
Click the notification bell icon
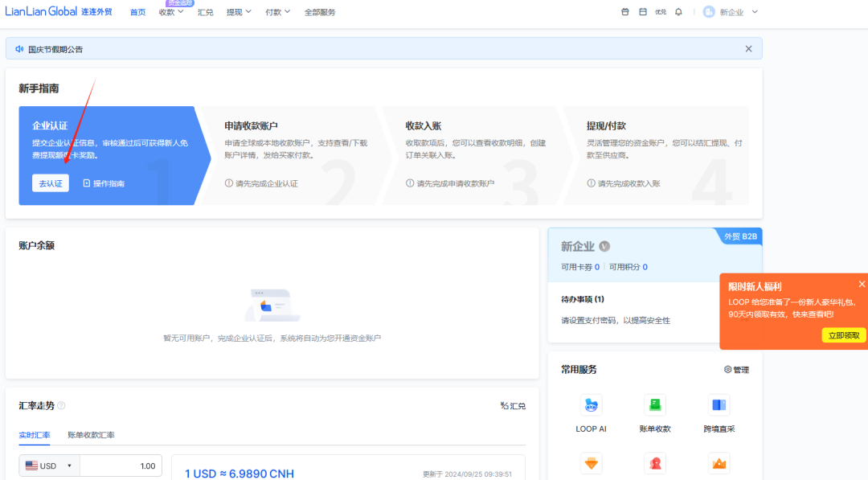tap(678, 12)
